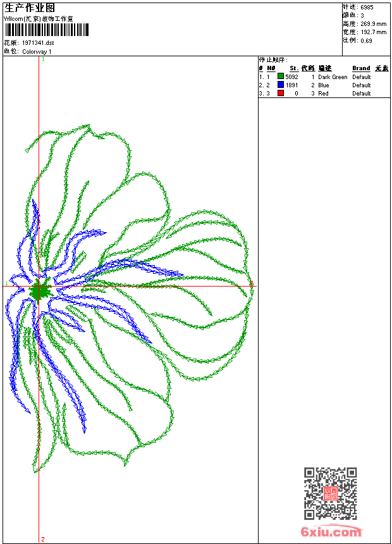
Task: Click the Brand column header
Action: [361, 68]
